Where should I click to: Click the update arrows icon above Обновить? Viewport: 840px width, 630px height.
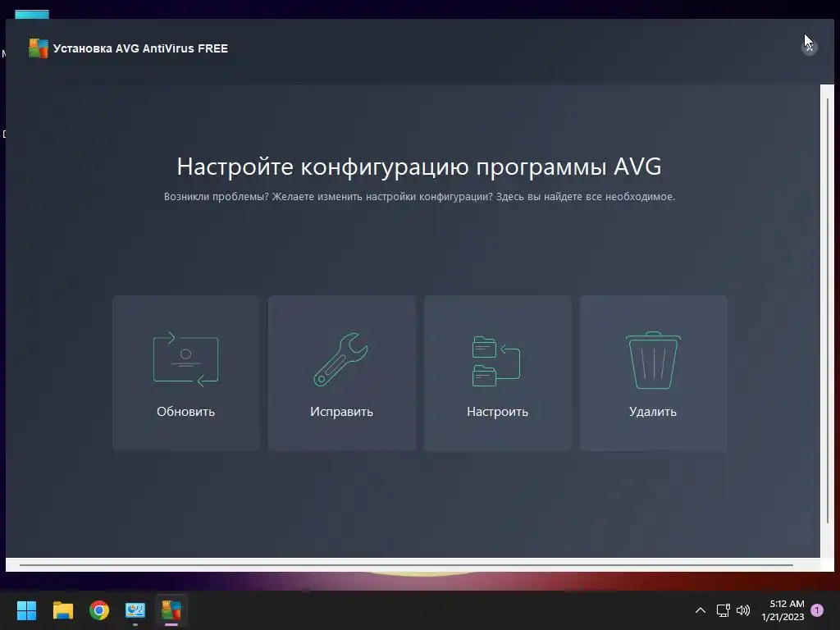coord(186,359)
